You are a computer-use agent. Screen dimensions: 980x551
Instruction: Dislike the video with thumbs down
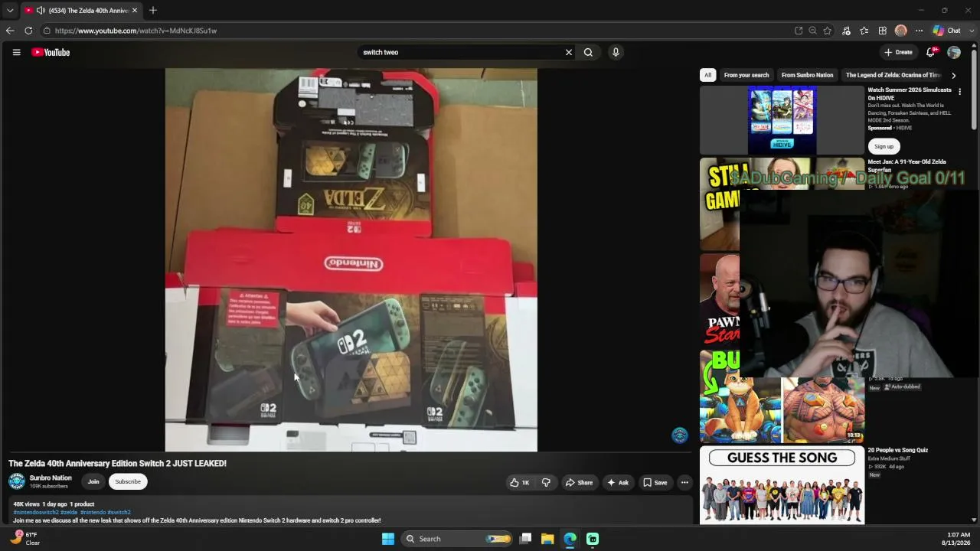pos(546,482)
